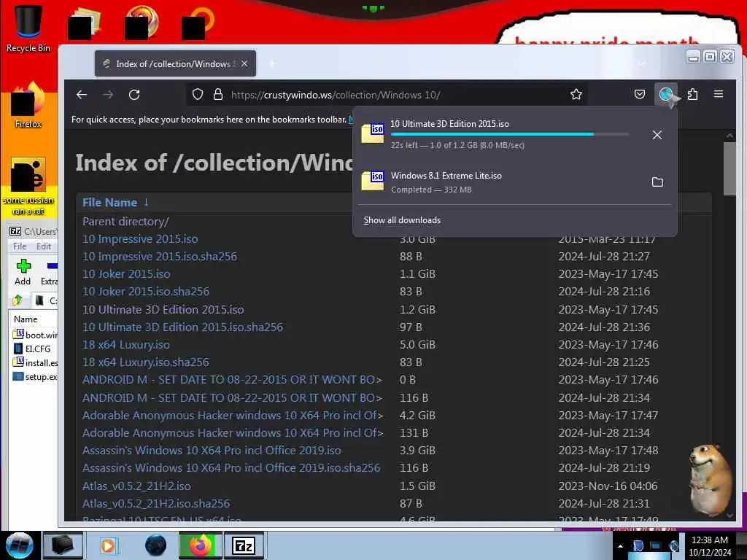Toggle the downloads panel toolbar icon
The width and height of the screenshot is (747, 560).
coord(667,94)
